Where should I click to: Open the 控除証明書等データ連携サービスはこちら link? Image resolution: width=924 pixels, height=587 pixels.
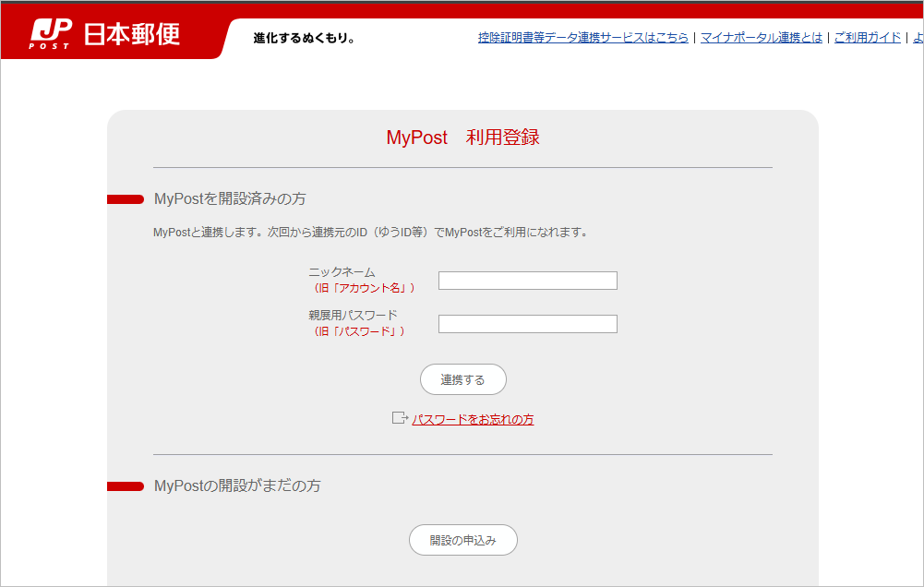pos(582,38)
